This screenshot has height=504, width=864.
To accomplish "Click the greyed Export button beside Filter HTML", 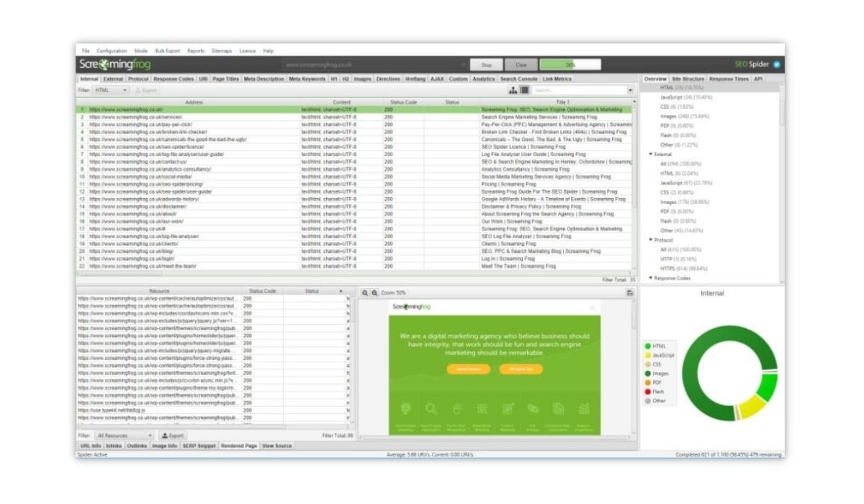I will pos(146,90).
